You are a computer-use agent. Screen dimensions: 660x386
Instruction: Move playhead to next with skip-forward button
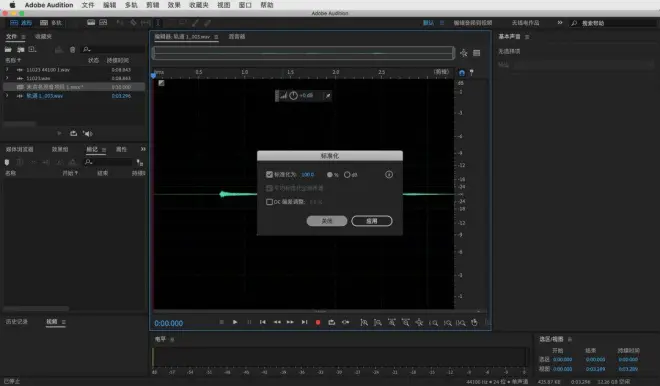click(x=304, y=322)
